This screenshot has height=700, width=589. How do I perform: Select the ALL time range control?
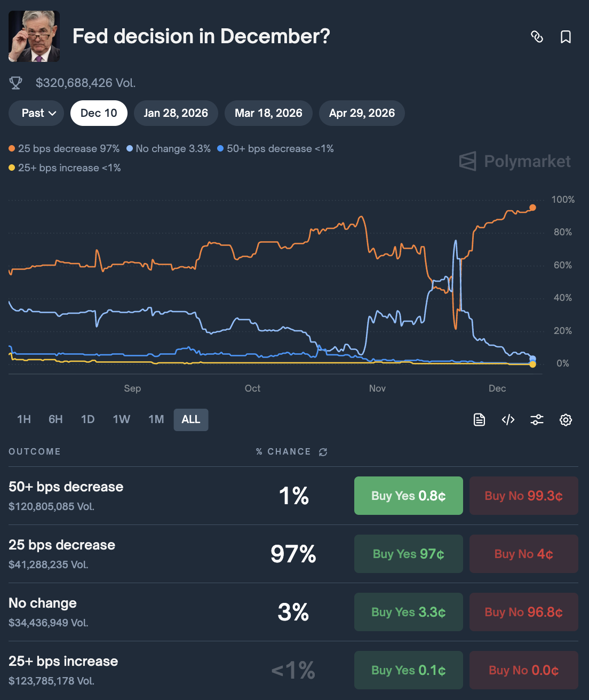pos(190,419)
